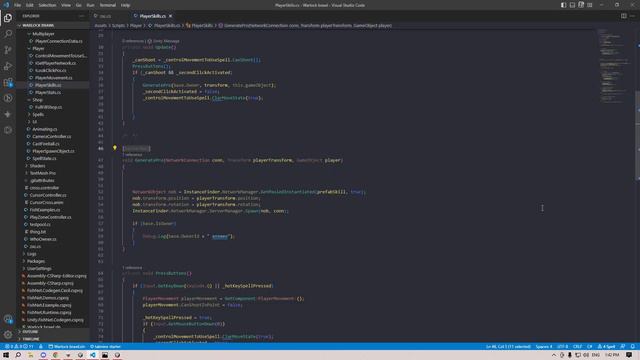This screenshot has width=640, height=360.
Task: Open the Search view in activity bar
Action: tap(8, 34)
